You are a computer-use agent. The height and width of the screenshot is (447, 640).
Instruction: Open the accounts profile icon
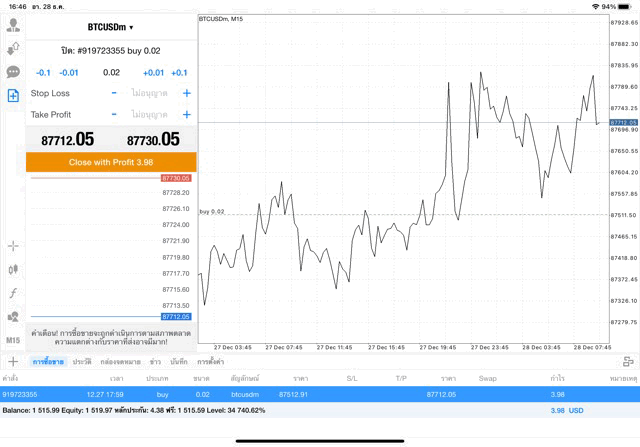[x=13, y=24]
